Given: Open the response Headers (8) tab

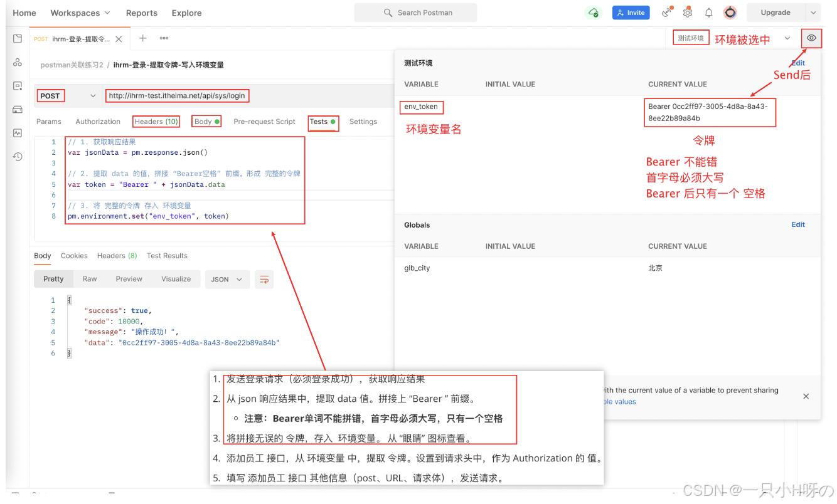Looking at the screenshot, I should (x=117, y=256).
